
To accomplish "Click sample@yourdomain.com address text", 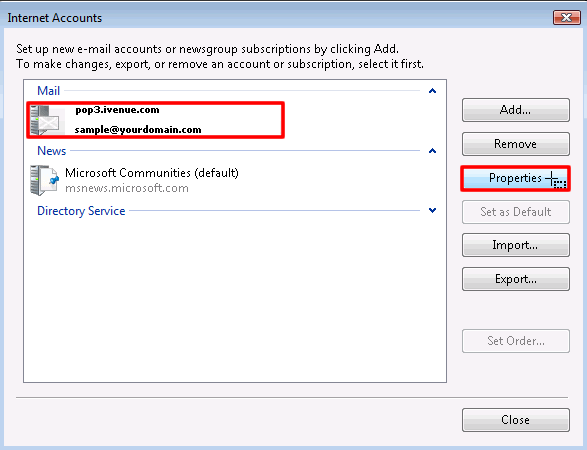I will (x=138, y=130).
